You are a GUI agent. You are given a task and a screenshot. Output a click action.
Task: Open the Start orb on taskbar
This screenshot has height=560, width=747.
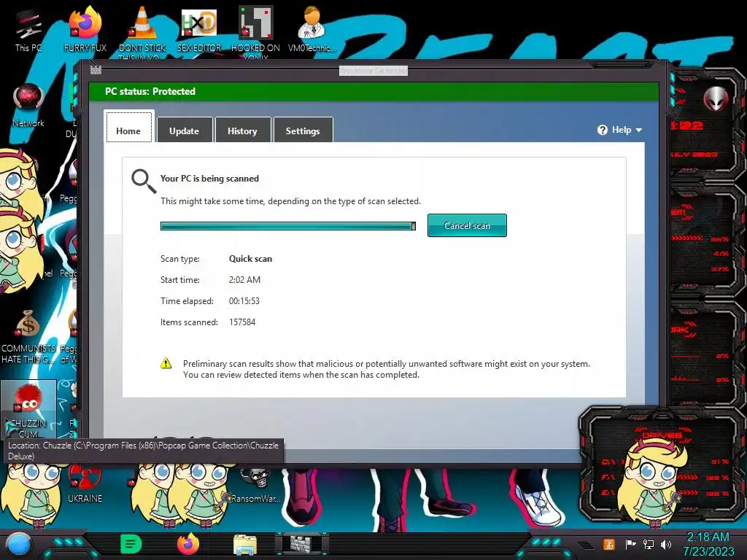(19, 545)
